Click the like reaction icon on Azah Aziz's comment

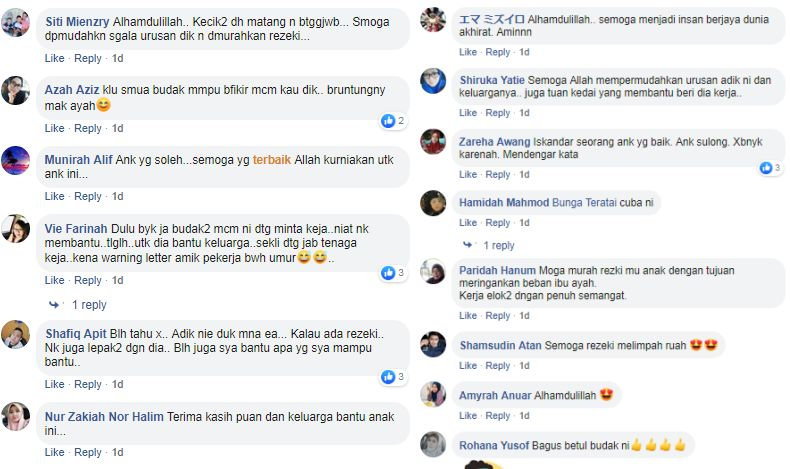pos(388,120)
